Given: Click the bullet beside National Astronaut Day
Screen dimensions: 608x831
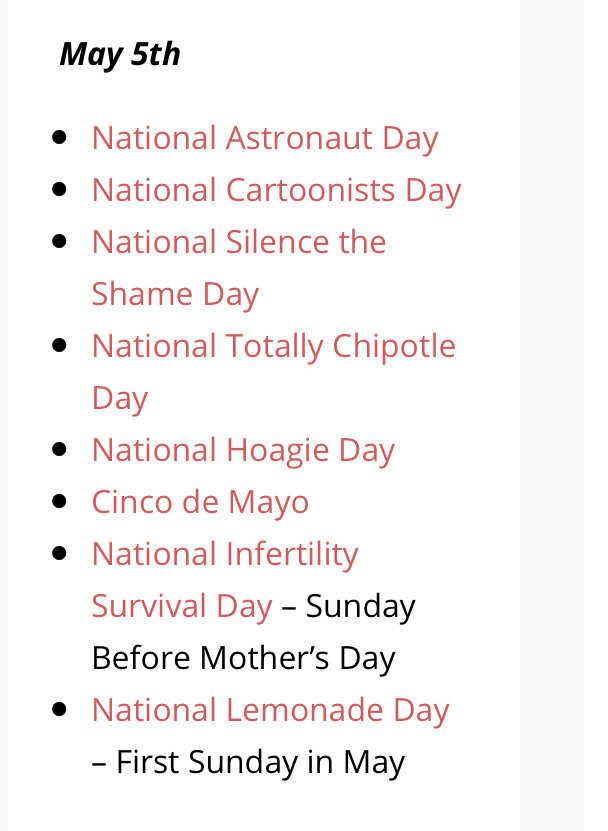Looking at the screenshot, I should (x=59, y=137).
